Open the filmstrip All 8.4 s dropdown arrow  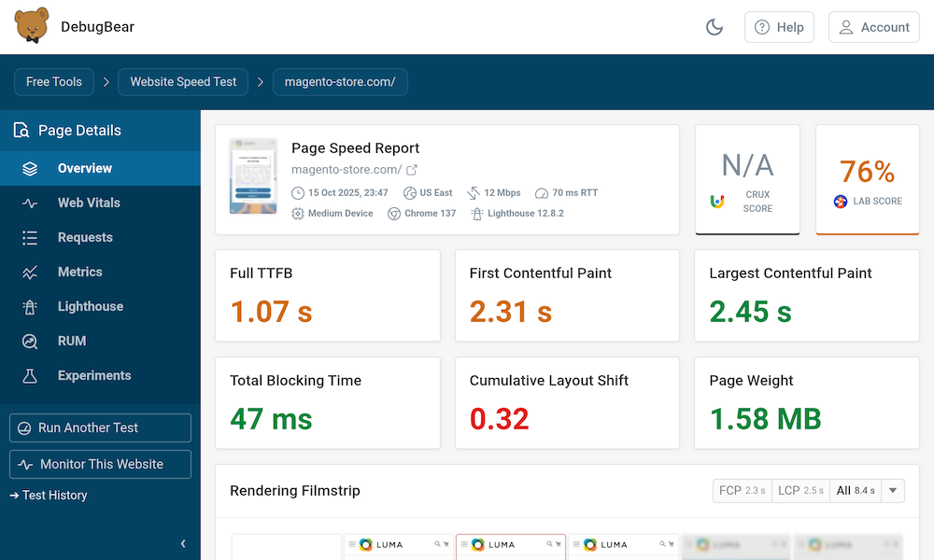[893, 491]
